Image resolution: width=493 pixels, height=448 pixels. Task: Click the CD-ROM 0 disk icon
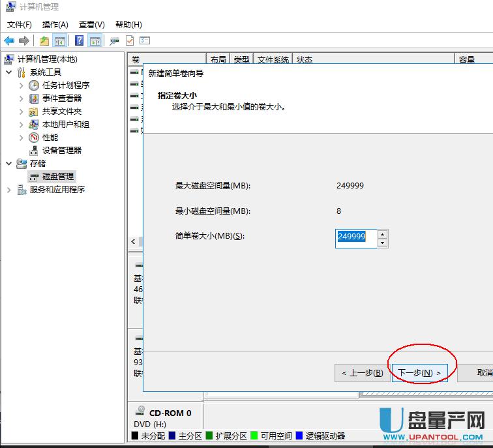tap(140, 412)
